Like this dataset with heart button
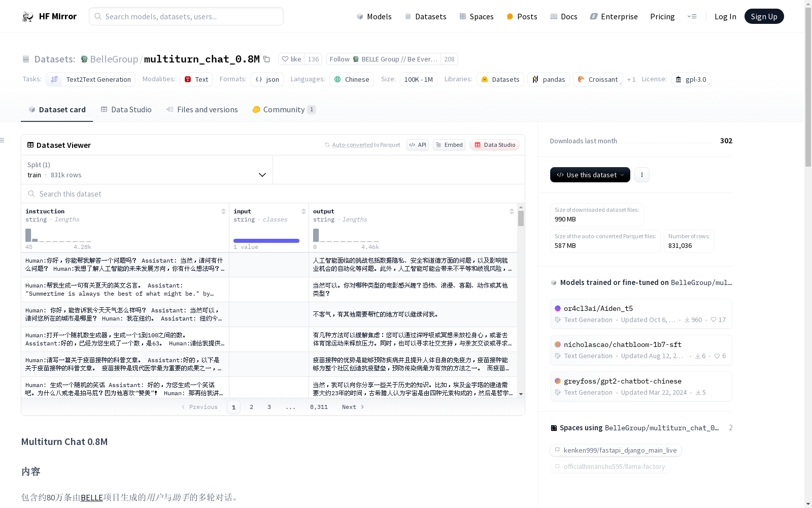812x508 pixels. coord(292,59)
